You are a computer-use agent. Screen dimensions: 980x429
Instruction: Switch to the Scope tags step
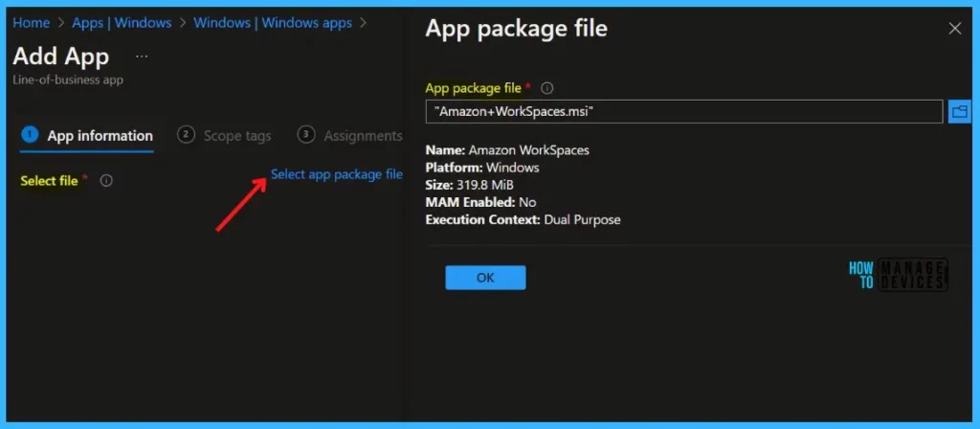point(224,135)
